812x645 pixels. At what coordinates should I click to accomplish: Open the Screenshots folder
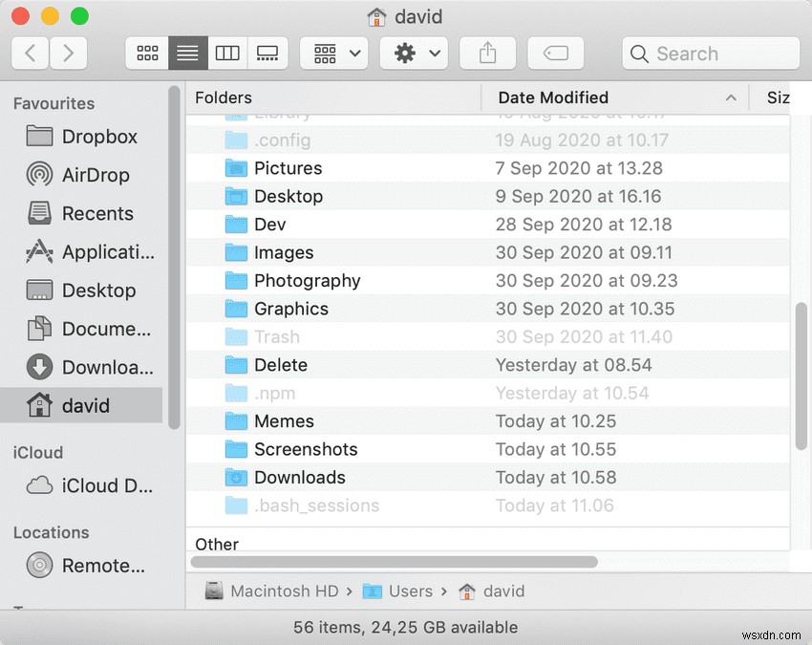(306, 449)
